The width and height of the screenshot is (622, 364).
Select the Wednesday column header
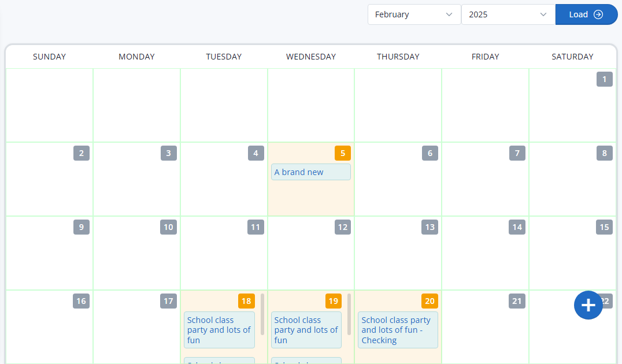(x=310, y=56)
